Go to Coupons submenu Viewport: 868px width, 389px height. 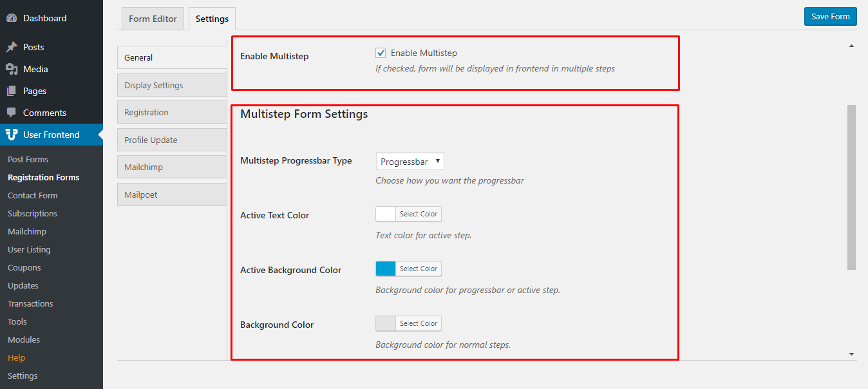[24, 267]
